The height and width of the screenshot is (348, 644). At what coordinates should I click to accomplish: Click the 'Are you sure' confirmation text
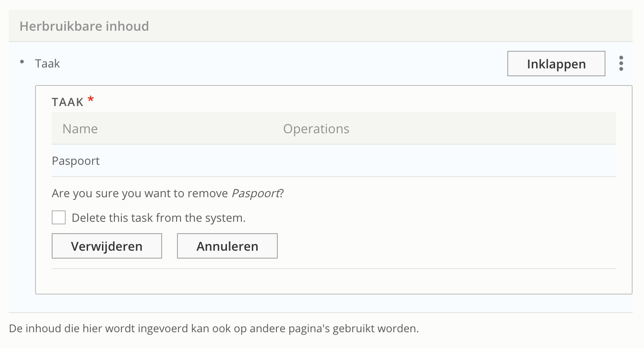tap(140, 193)
